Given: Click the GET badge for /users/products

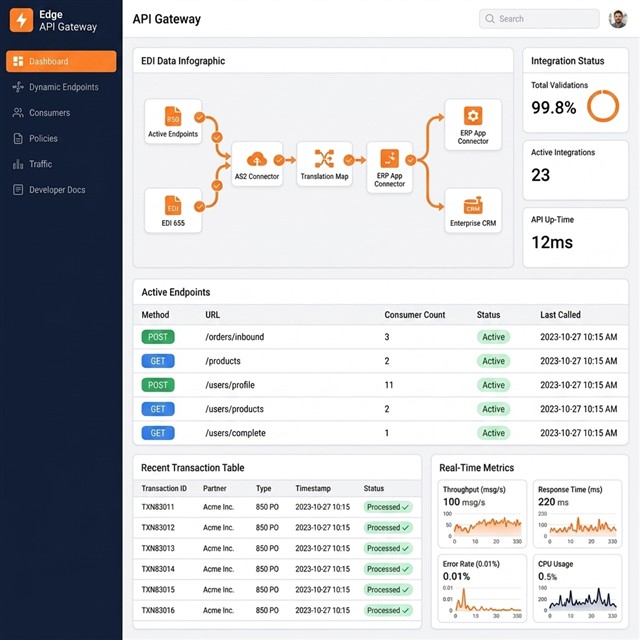Looking at the screenshot, I should [158, 409].
